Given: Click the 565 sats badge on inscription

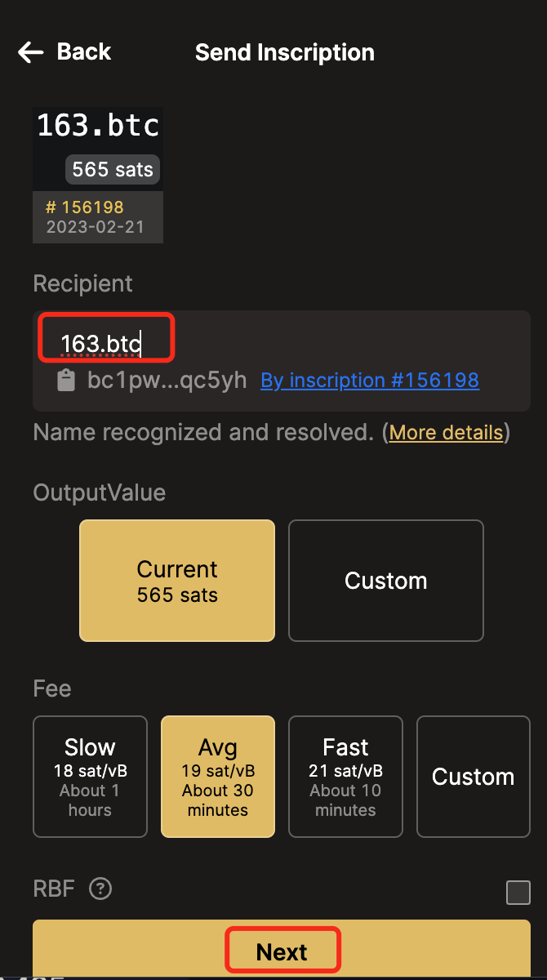Looking at the screenshot, I should pyautogui.click(x=113, y=170).
